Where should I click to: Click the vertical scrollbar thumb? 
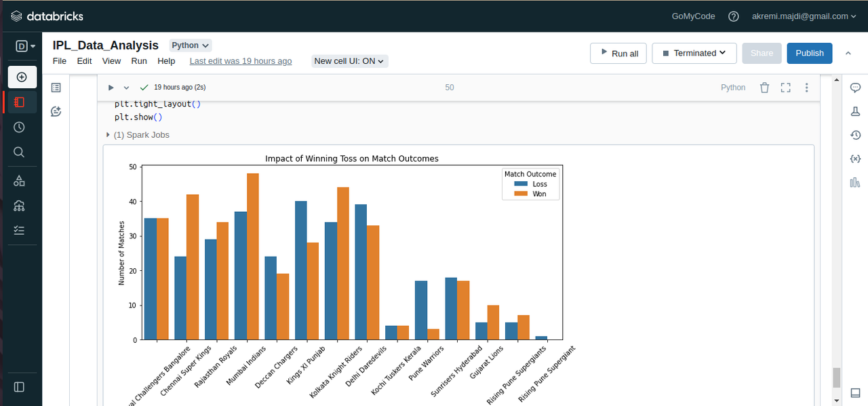[x=837, y=377]
